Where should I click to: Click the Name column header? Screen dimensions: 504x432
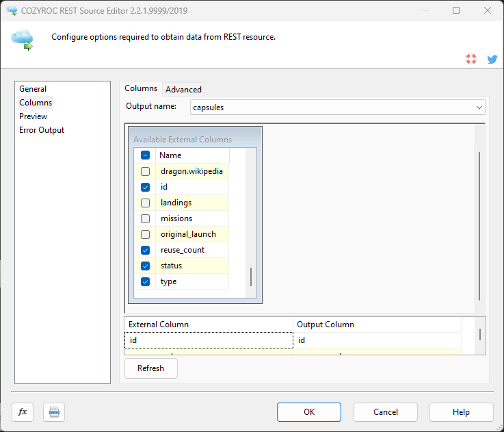193,155
